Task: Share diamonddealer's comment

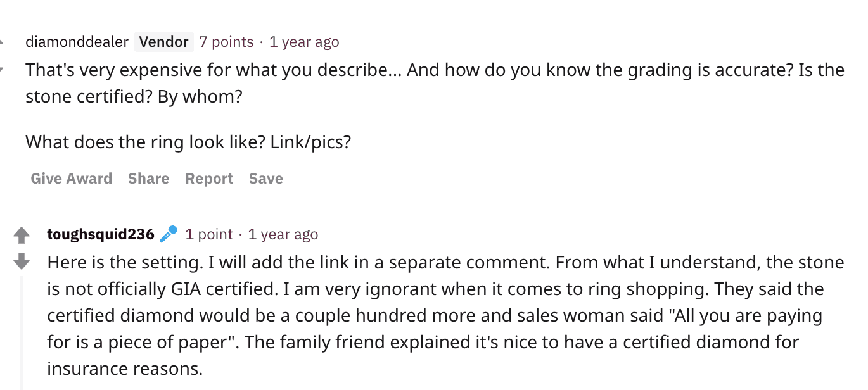Action: (x=148, y=179)
